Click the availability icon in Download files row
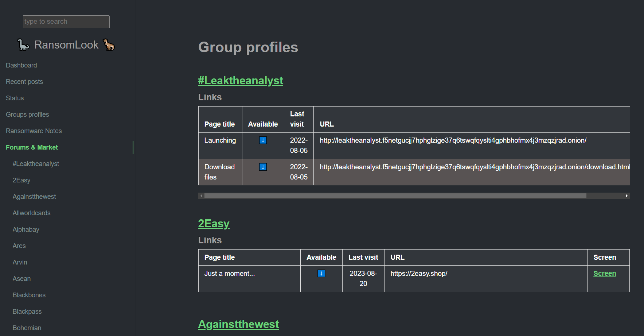 click(x=263, y=167)
